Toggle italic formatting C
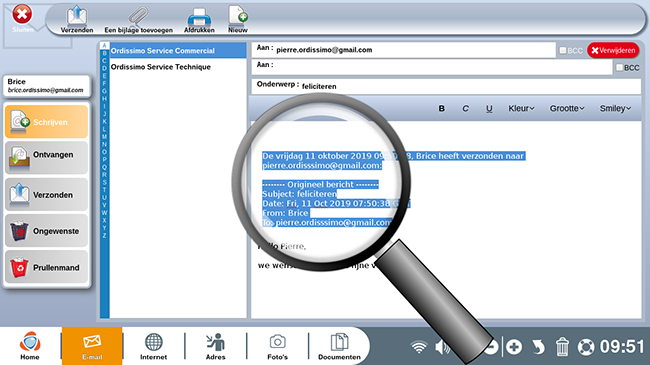 tap(465, 108)
